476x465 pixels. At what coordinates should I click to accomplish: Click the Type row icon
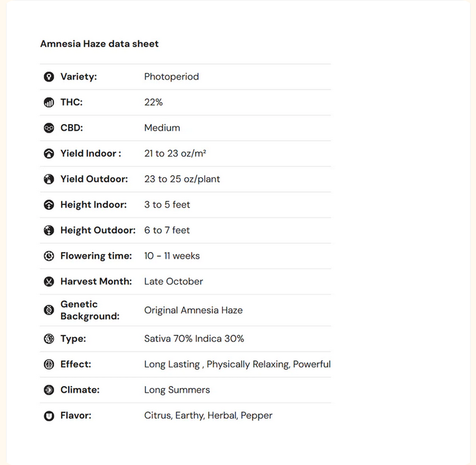tap(48, 339)
